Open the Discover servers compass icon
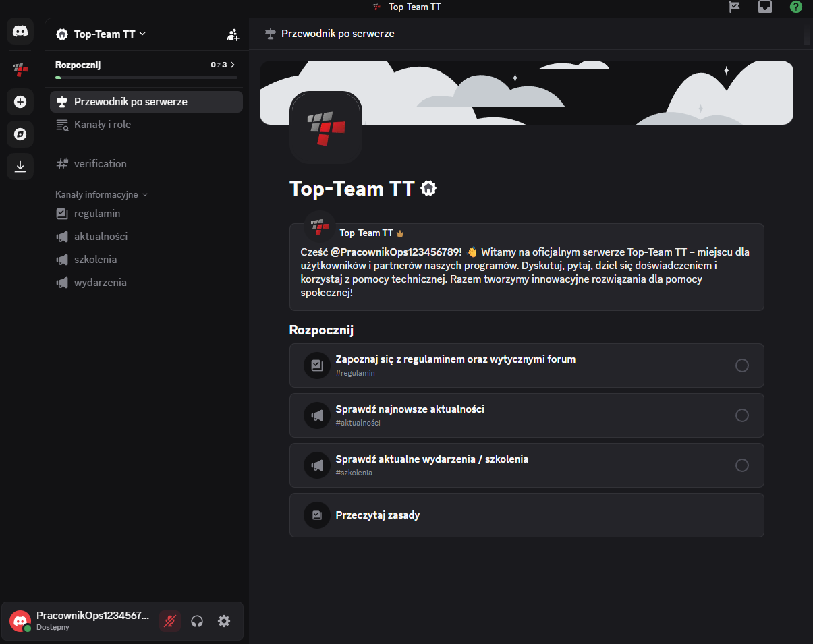 point(20,134)
